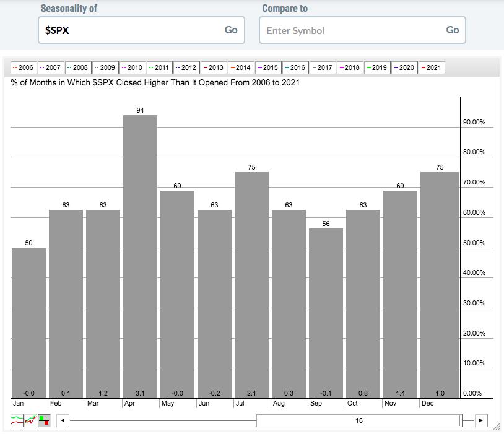The width and height of the screenshot is (504, 434).
Task: Toggle the 2017 year legend button
Action: (322, 67)
